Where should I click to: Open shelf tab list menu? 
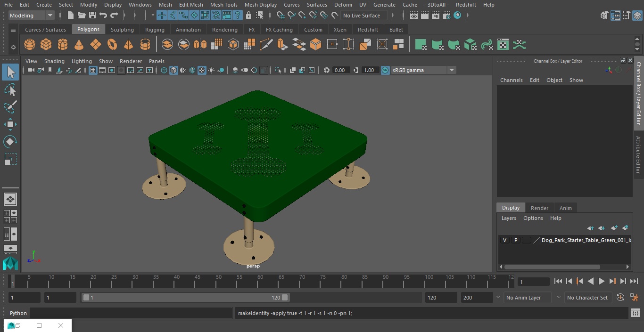(x=13, y=30)
